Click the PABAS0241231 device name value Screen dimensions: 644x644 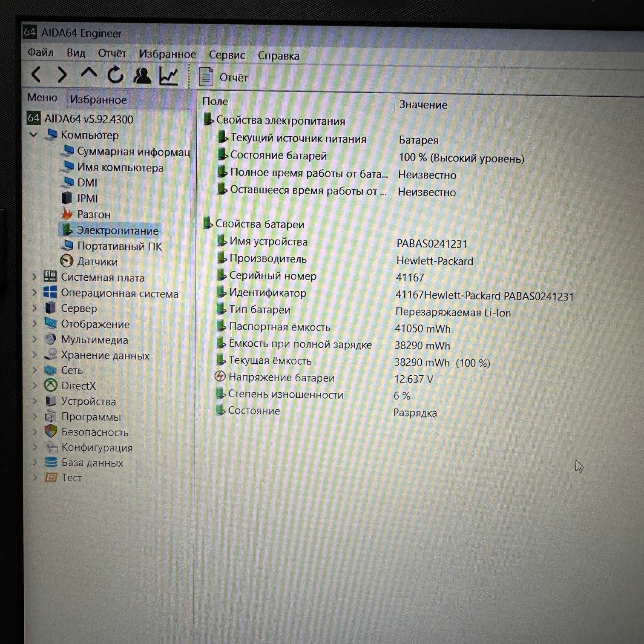coord(432,244)
